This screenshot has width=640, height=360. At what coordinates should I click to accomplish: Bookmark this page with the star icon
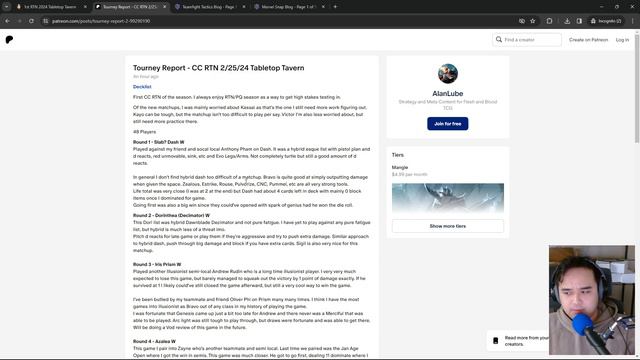pos(533,21)
